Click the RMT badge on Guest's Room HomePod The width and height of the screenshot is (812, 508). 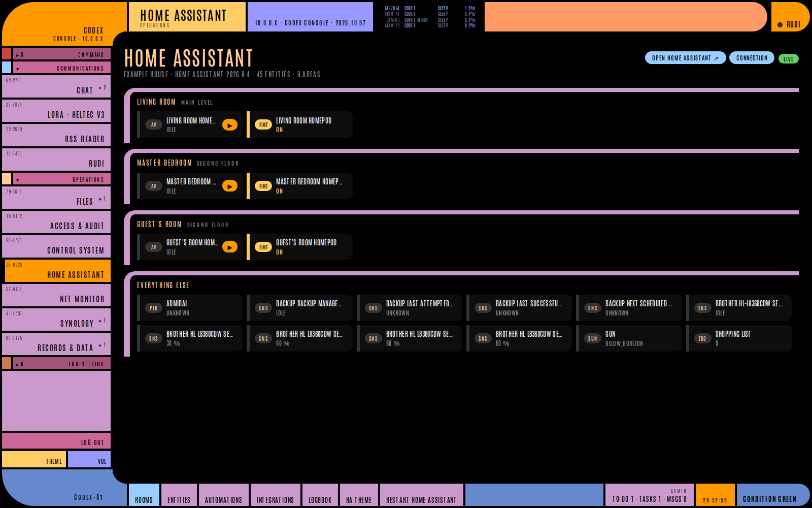pos(263,247)
